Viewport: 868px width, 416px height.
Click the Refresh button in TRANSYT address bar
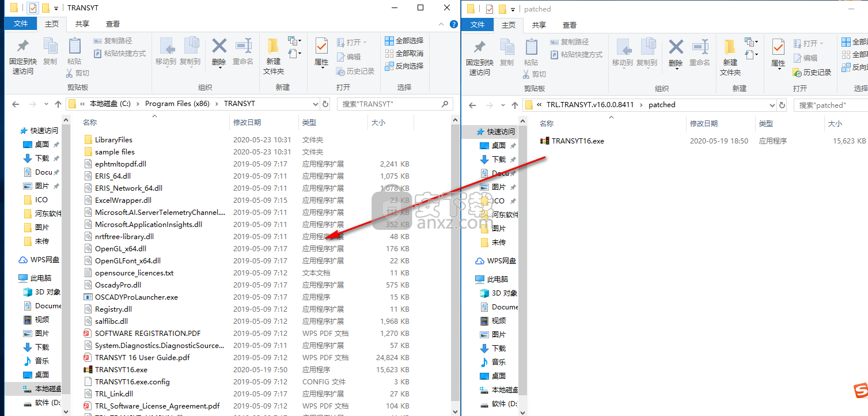point(325,104)
